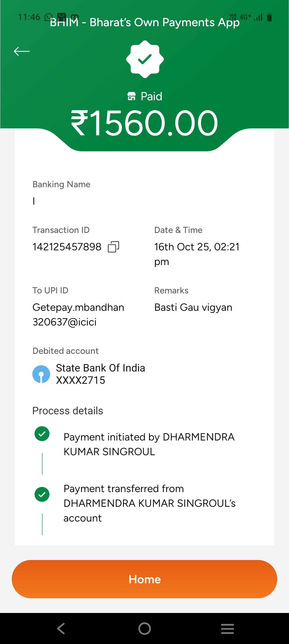
Task: Tap the remarks text Basti Gau vigyan
Action: pyautogui.click(x=193, y=308)
